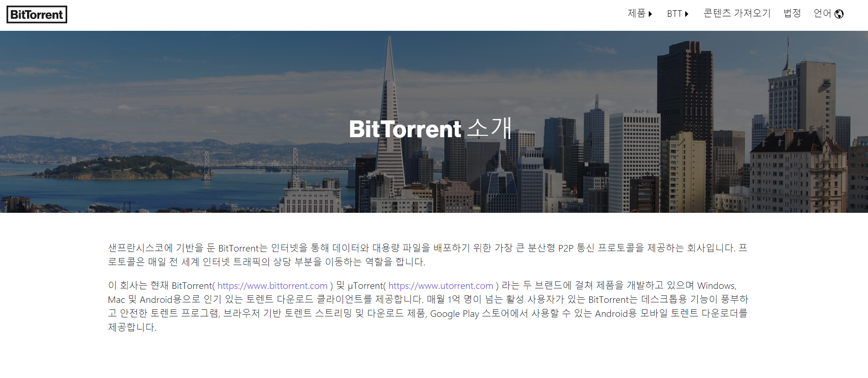Go to the 법정 page

[792, 14]
